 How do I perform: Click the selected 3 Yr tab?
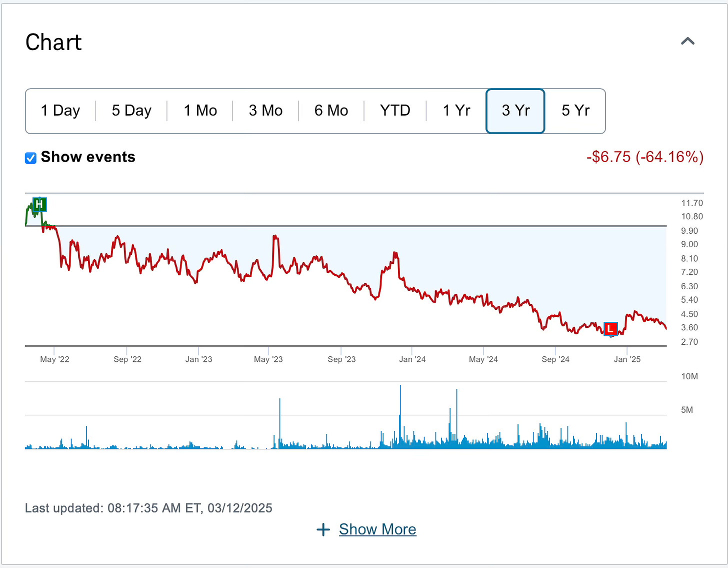coord(515,111)
